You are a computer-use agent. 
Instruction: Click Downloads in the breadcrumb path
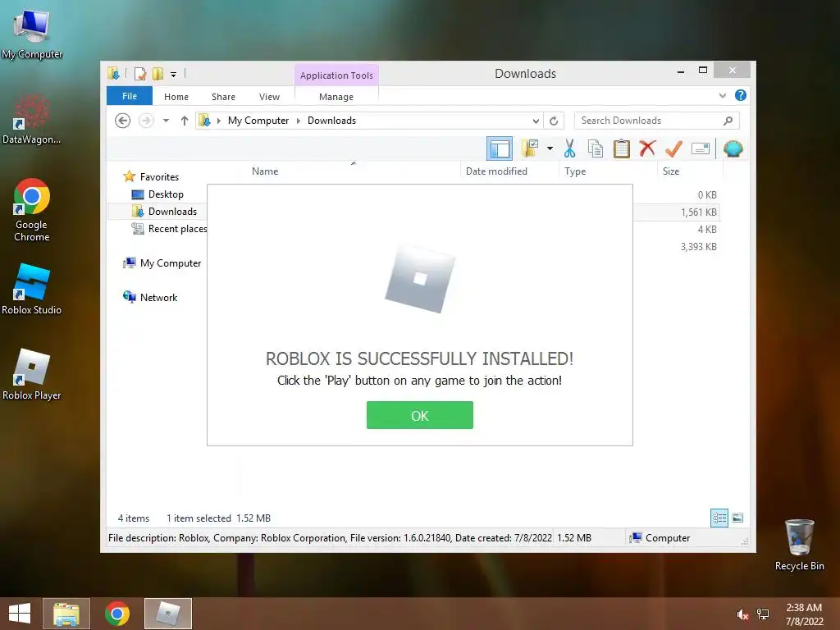click(331, 121)
